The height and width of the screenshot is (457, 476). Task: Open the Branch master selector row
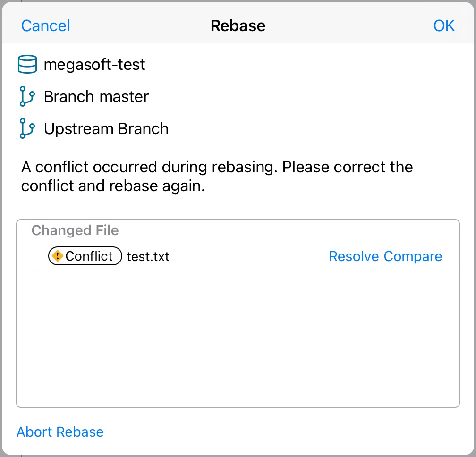[96, 96]
